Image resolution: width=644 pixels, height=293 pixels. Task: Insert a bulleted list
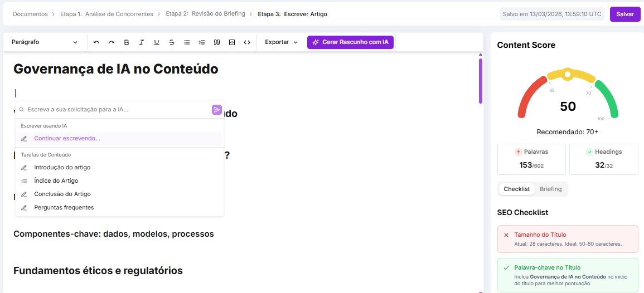pyautogui.click(x=187, y=42)
